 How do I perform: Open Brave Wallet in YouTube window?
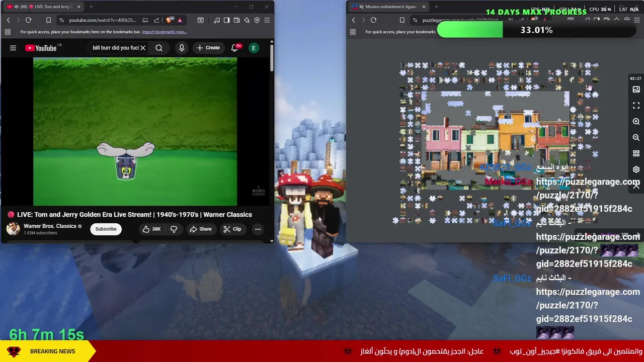click(236, 20)
